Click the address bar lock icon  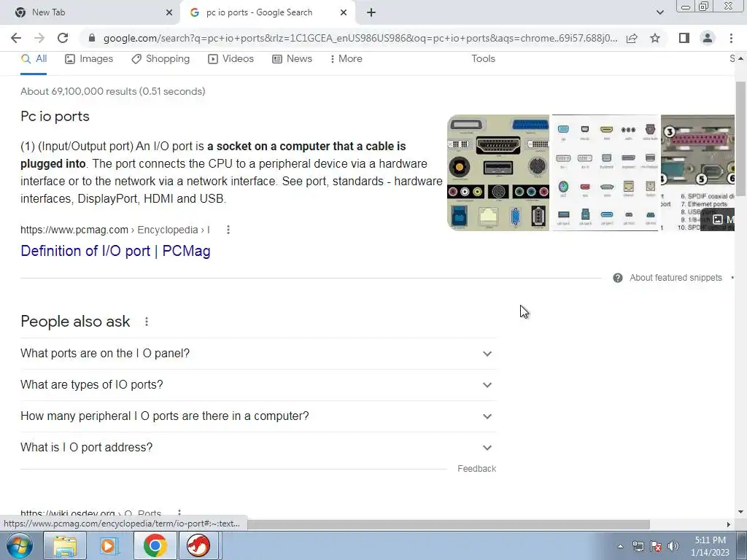click(92, 38)
